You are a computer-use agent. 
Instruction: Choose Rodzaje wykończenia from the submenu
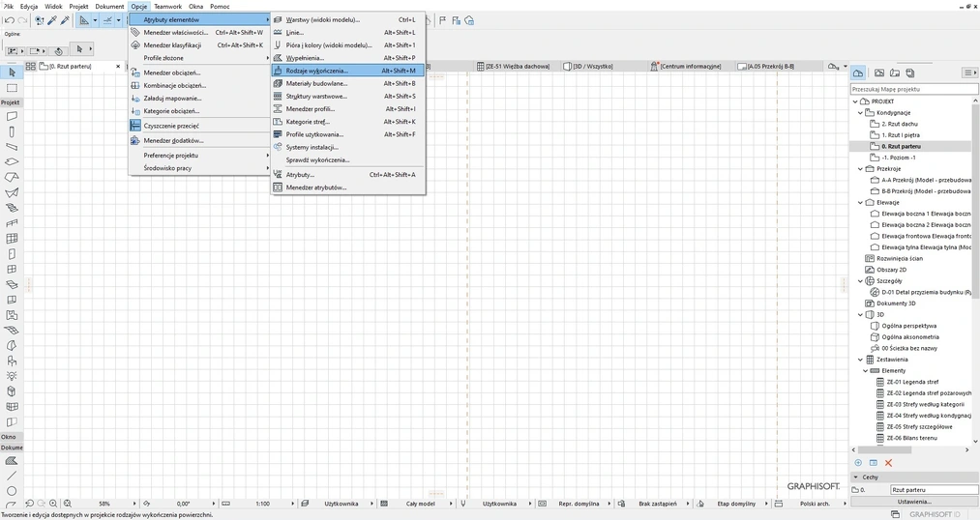coord(317,71)
